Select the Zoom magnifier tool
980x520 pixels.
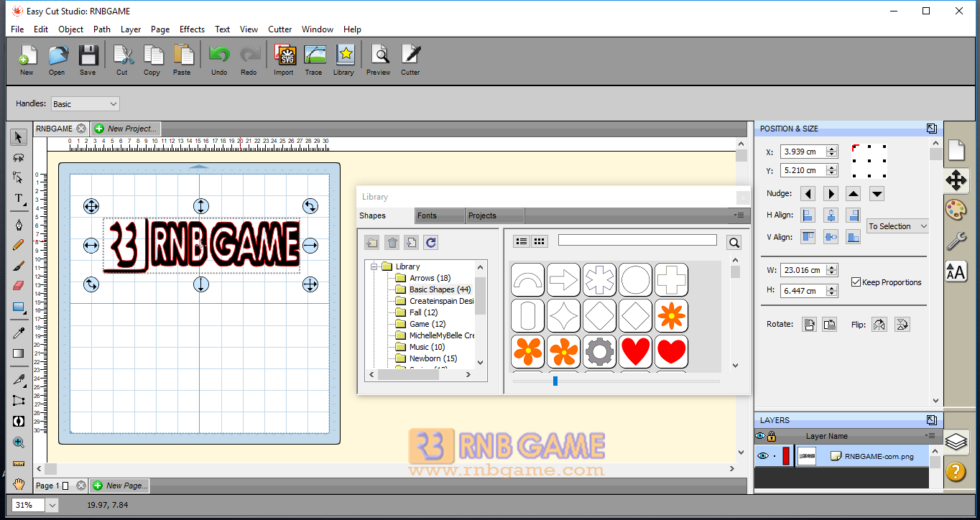(19, 442)
